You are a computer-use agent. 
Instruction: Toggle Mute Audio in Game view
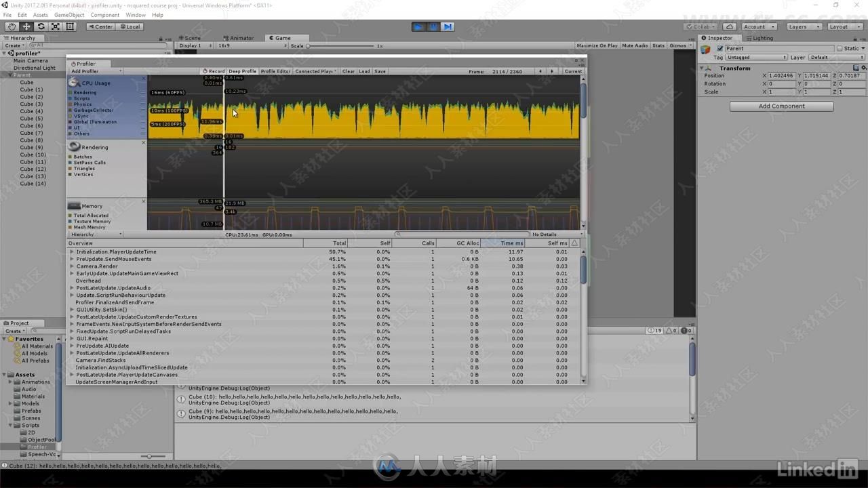tap(635, 45)
